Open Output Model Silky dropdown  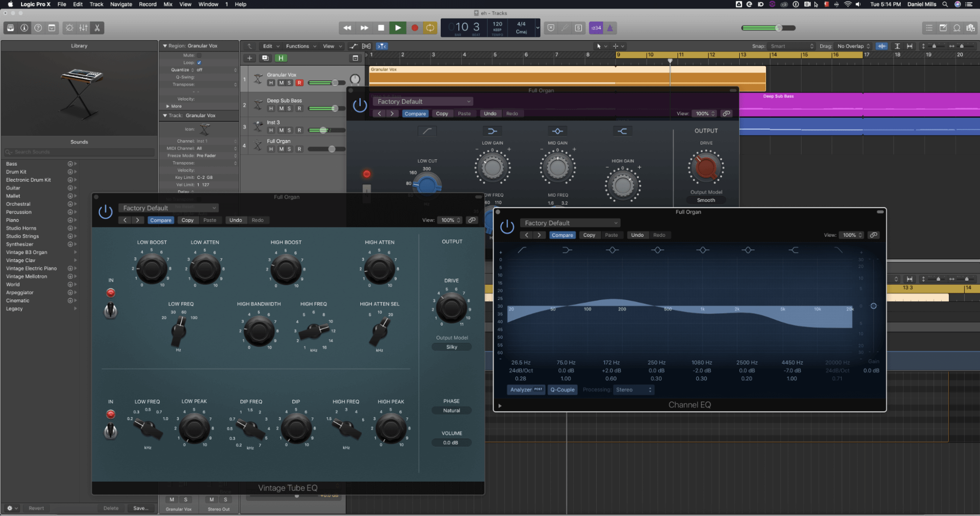[x=452, y=347]
